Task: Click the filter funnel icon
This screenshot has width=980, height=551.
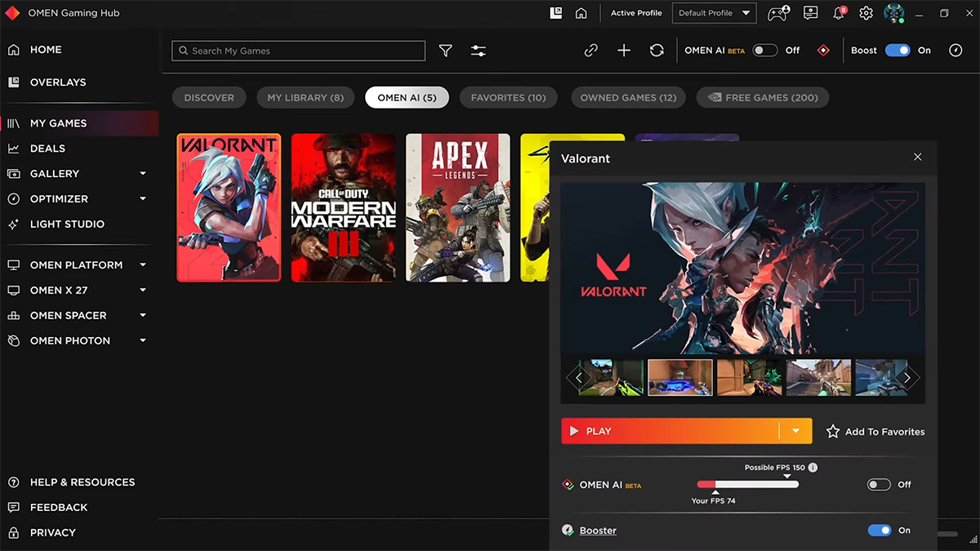Action: point(445,51)
